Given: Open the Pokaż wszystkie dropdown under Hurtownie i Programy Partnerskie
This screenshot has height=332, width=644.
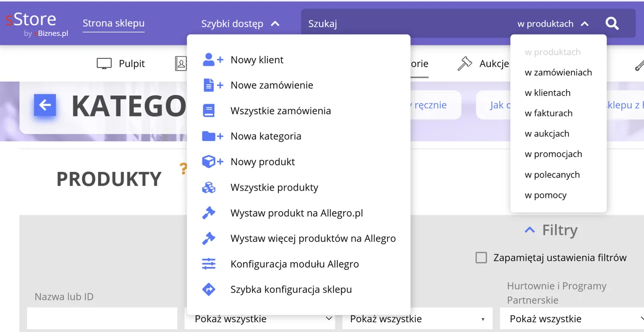Looking at the screenshot, I should (x=572, y=319).
